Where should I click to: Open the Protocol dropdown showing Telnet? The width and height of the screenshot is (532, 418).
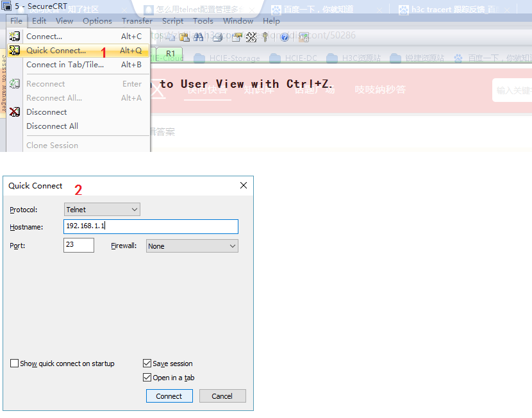click(102, 210)
